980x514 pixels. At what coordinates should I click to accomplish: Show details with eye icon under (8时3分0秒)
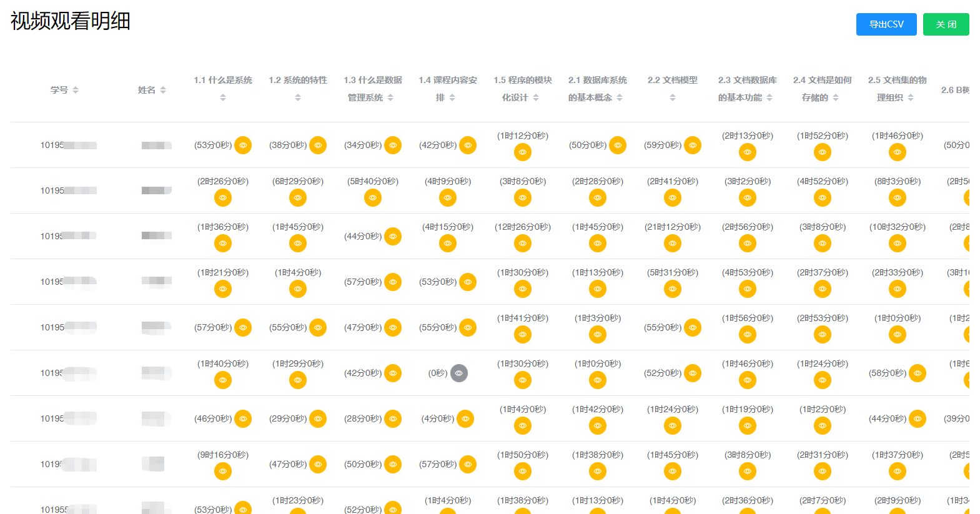coord(898,198)
